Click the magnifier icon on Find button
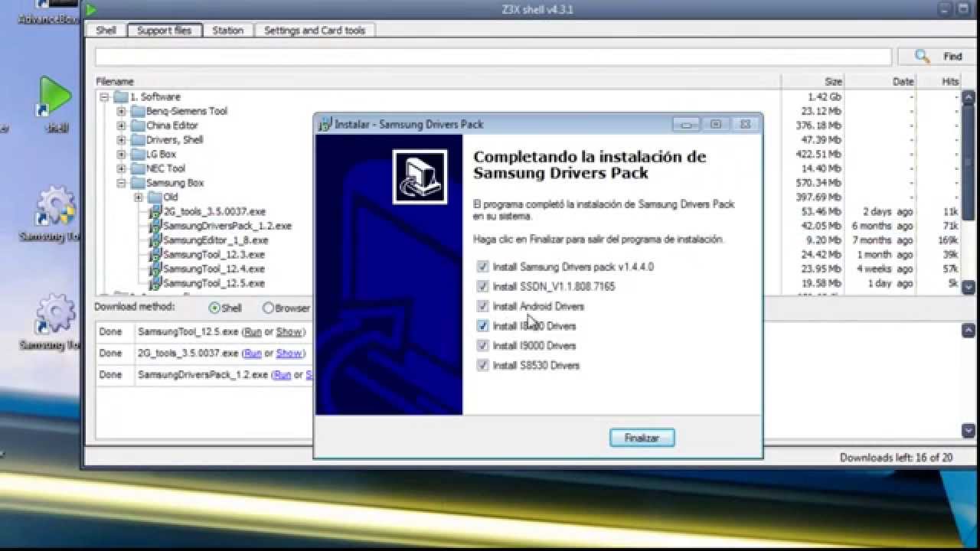 pos(922,56)
